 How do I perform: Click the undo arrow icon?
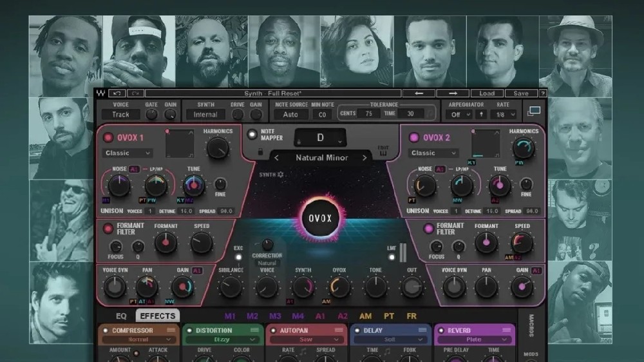point(117,93)
